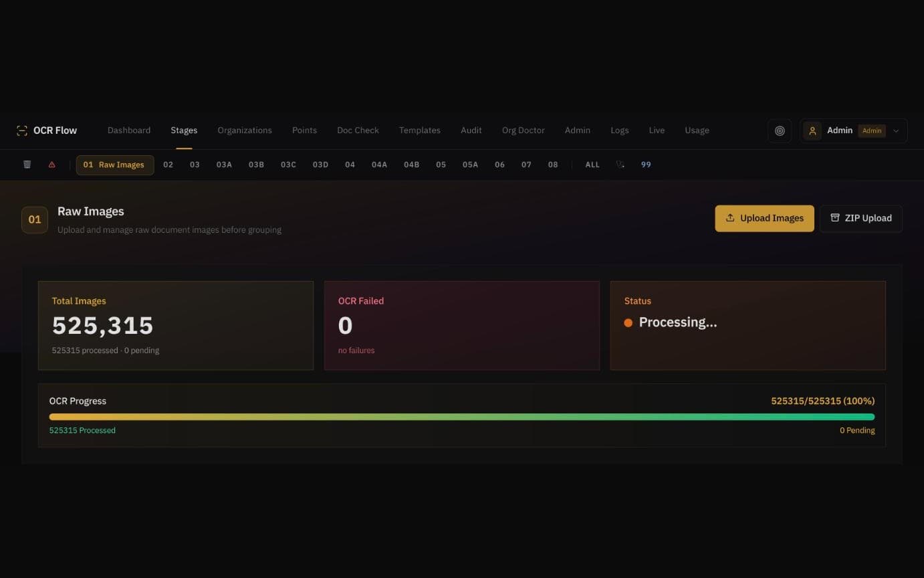Click the 525,315 total images value

103,326
